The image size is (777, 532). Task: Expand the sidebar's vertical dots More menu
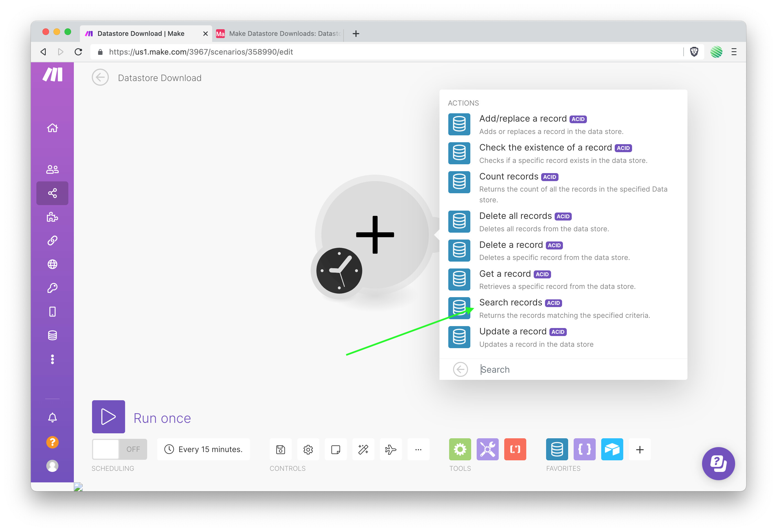52,359
